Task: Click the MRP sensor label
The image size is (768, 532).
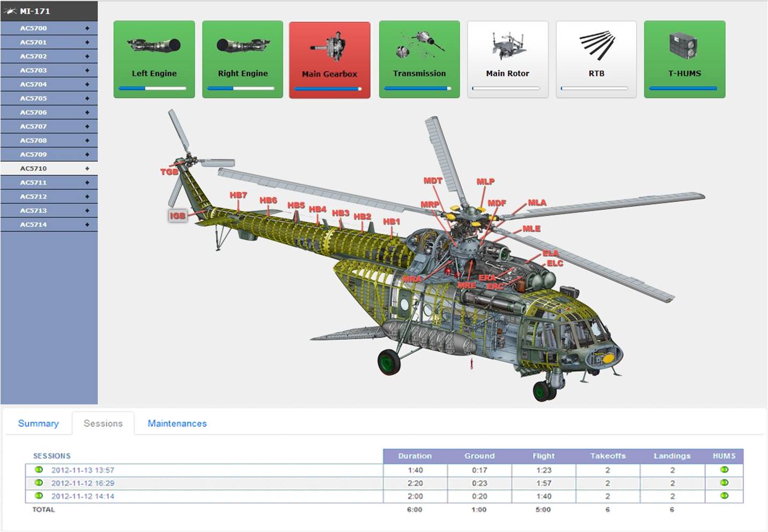Action: point(430,204)
